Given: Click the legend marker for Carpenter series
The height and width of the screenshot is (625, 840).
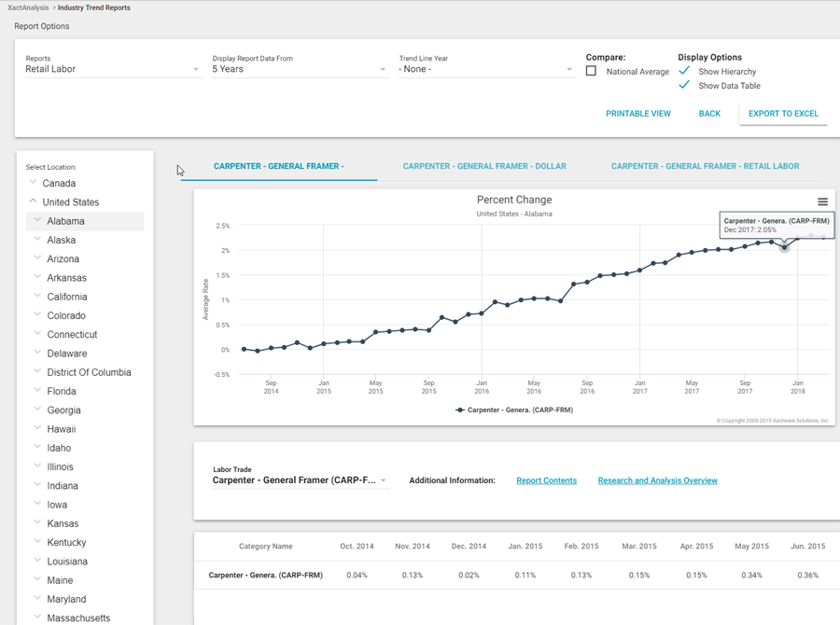Looking at the screenshot, I should [460, 410].
